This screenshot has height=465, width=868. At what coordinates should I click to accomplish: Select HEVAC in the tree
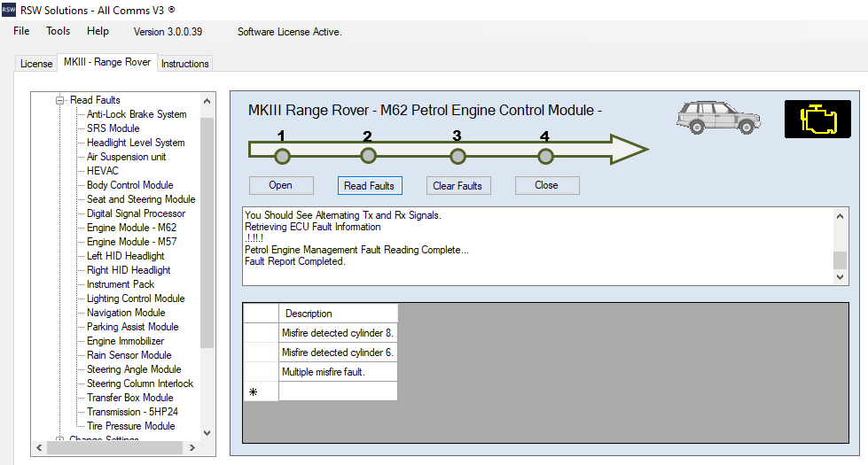click(103, 171)
